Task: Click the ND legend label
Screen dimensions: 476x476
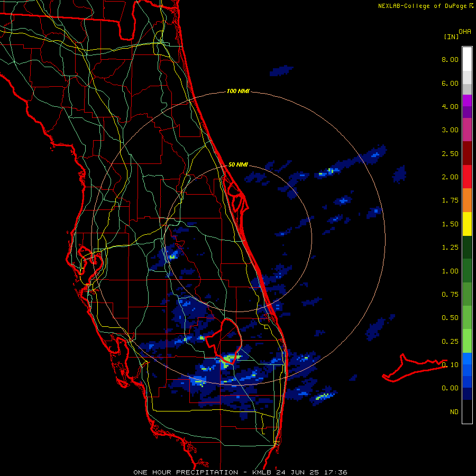Action: [x=454, y=412]
